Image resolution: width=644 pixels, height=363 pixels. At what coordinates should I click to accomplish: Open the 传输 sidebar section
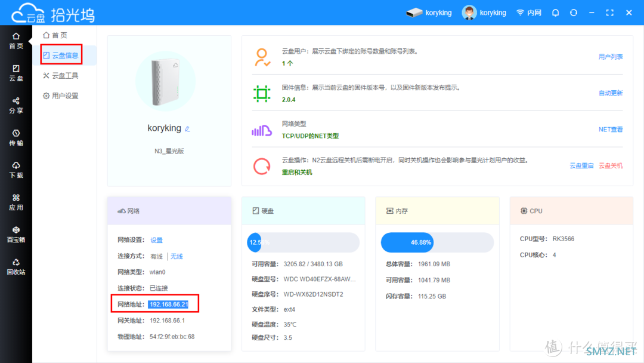coord(16,138)
